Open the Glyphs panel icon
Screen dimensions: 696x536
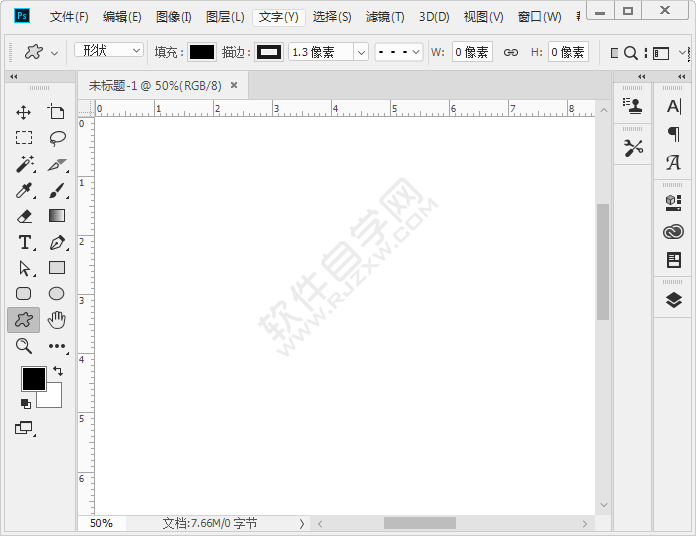(673, 162)
